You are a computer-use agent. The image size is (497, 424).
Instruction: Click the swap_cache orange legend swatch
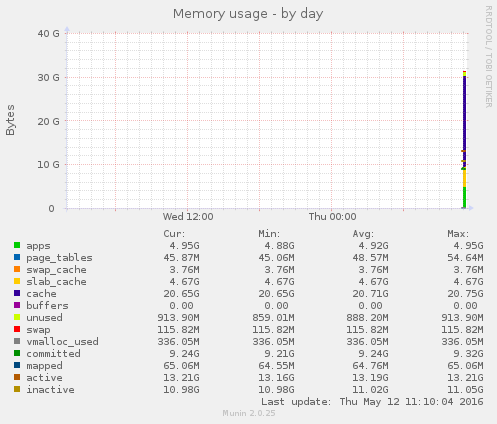[x=17, y=269]
